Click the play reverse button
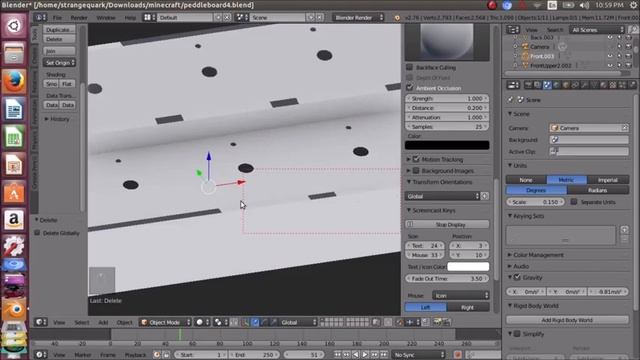This screenshot has height=360, width=640. click(x=356, y=354)
